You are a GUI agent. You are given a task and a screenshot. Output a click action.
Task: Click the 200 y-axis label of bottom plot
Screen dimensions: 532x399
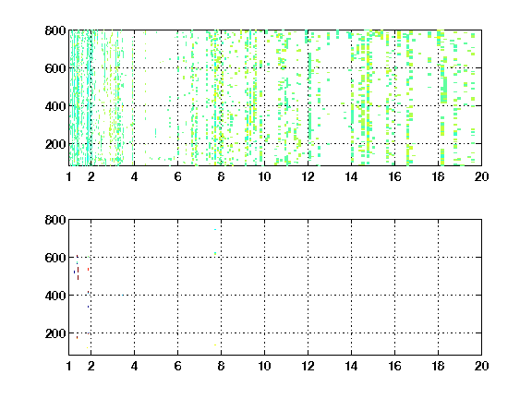tap(55, 333)
